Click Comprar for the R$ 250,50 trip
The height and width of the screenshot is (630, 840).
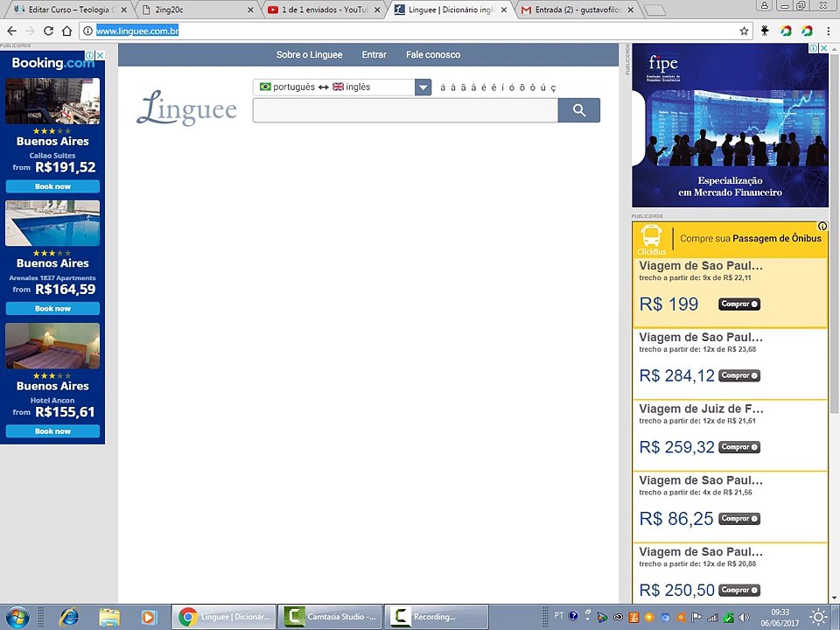pyautogui.click(x=738, y=590)
